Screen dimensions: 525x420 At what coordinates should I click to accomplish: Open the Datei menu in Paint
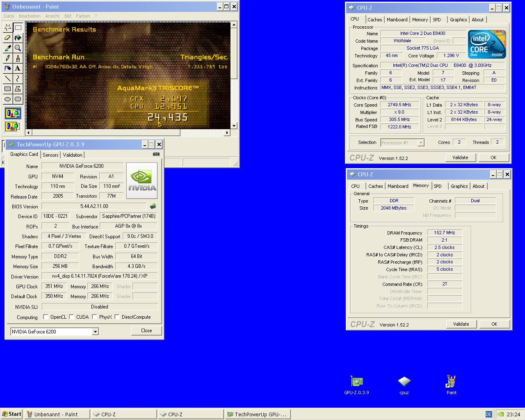click(9, 16)
